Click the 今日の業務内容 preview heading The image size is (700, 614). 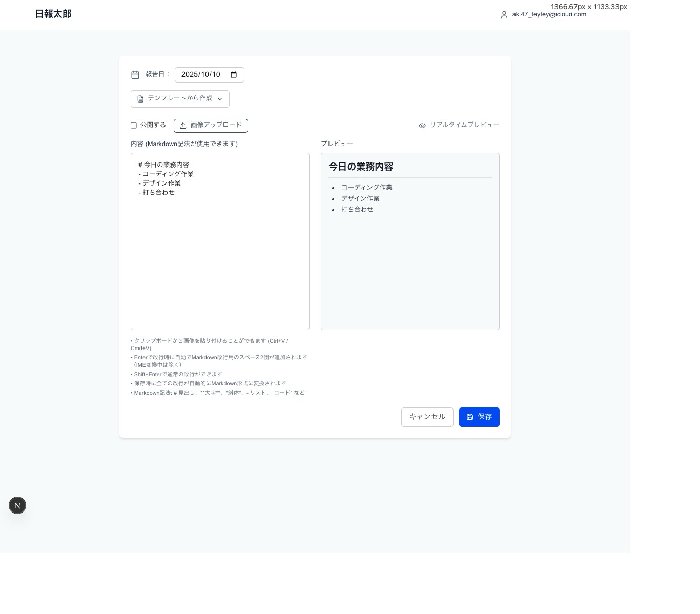point(361,167)
